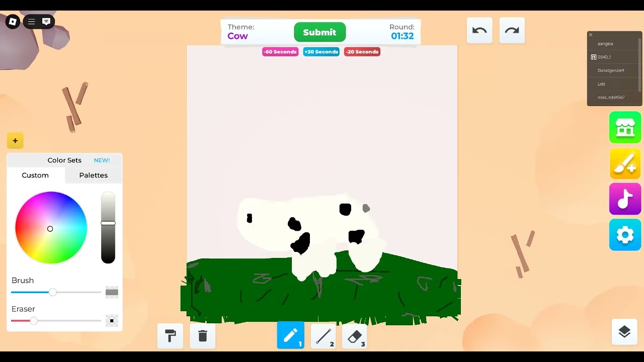Click the brightness vertical slider
Image resolution: width=644 pixels, height=362 pixels.
point(108,227)
